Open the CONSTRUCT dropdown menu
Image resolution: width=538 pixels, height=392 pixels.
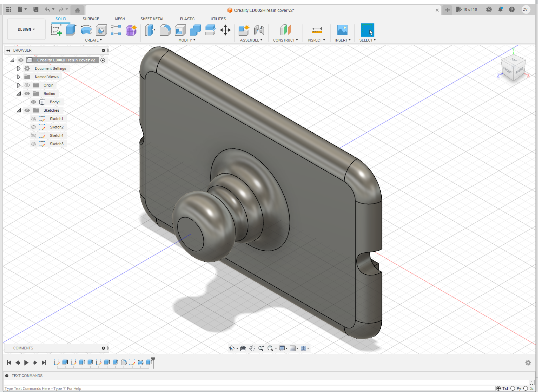click(x=286, y=40)
